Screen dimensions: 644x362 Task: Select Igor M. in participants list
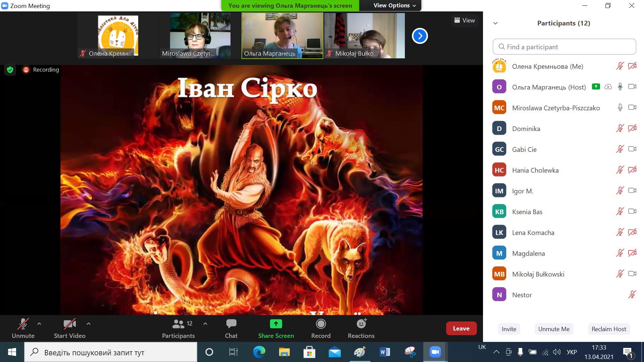[564, 191]
